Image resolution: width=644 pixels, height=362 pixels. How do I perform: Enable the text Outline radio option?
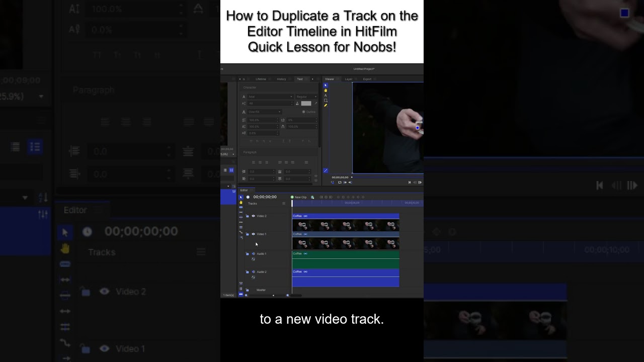[303, 112]
